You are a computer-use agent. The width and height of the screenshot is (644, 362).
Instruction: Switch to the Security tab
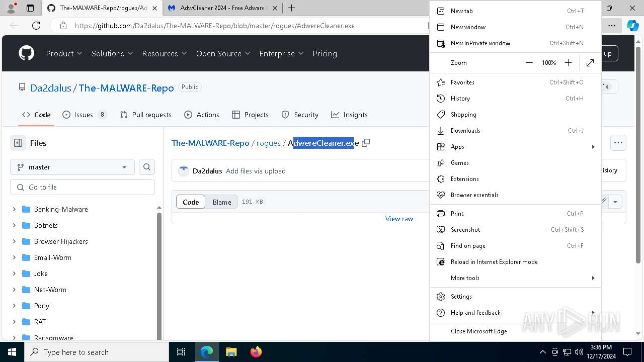click(x=300, y=115)
